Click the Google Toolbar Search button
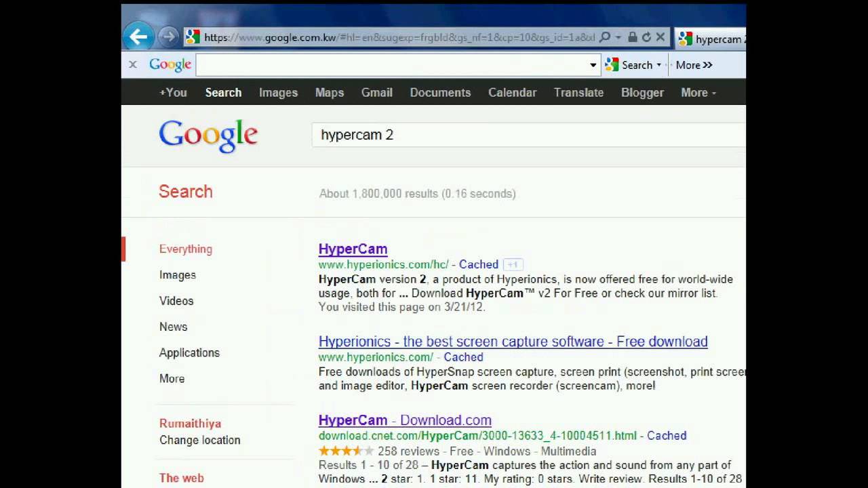This screenshot has width=868, height=488. tap(629, 65)
